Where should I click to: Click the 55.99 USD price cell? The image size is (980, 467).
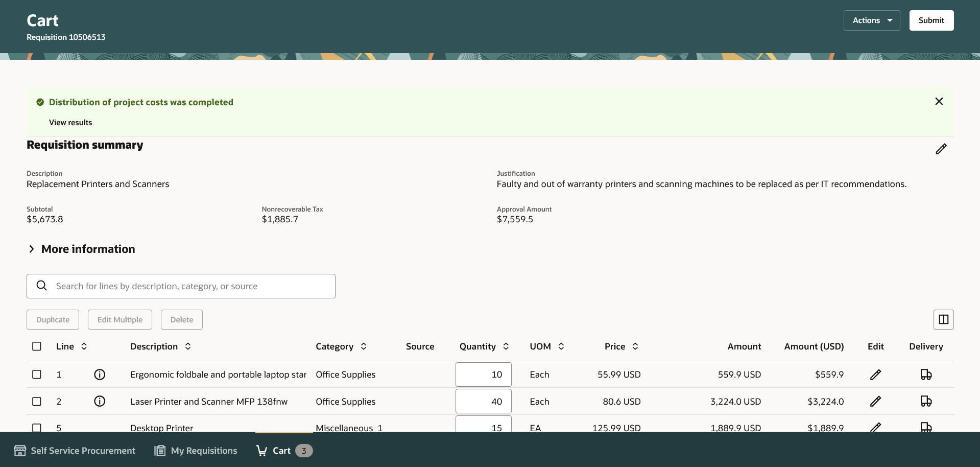point(619,375)
